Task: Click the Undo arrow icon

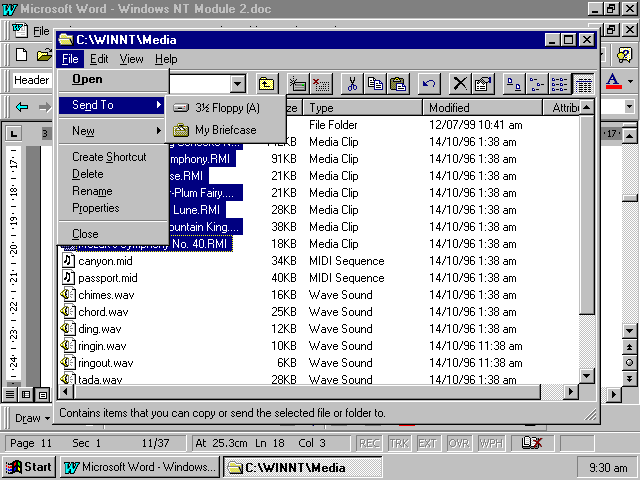Action: point(429,85)
